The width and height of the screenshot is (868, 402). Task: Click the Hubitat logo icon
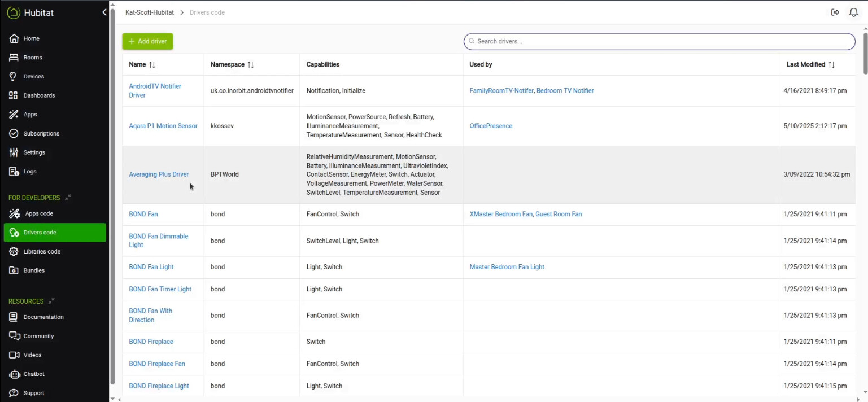[x=14, y=12]
